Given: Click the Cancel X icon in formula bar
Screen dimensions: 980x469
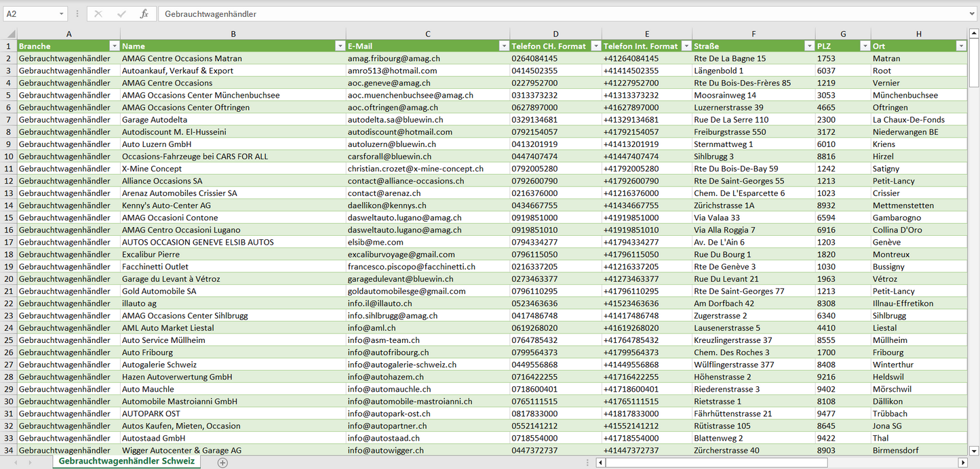Looking at the screenshot, I should pyautogui.click(x=98, y=14).
